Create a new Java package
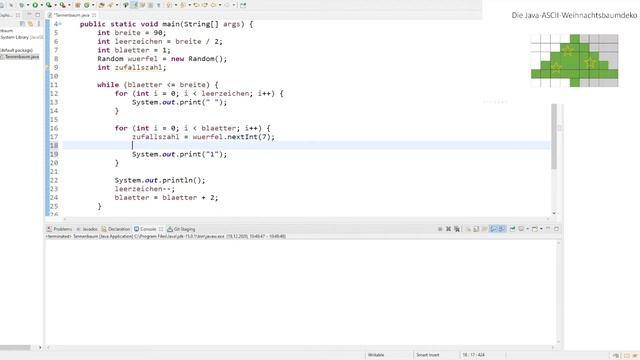This screenshot has width=640, height=360. click(x=78, y=5)
